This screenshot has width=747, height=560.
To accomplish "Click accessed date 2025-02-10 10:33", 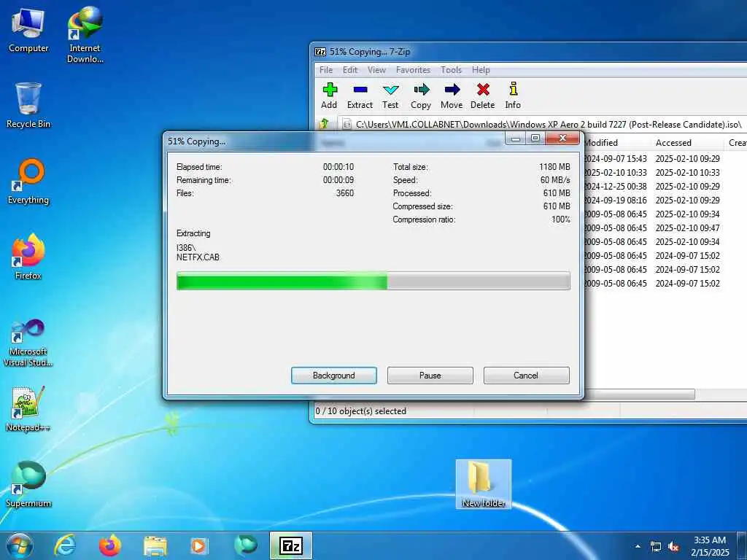I will click(687, 172).
